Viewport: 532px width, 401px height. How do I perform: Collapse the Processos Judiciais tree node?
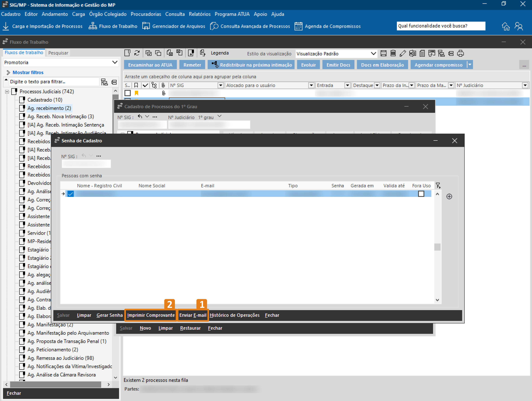[7, 91]
